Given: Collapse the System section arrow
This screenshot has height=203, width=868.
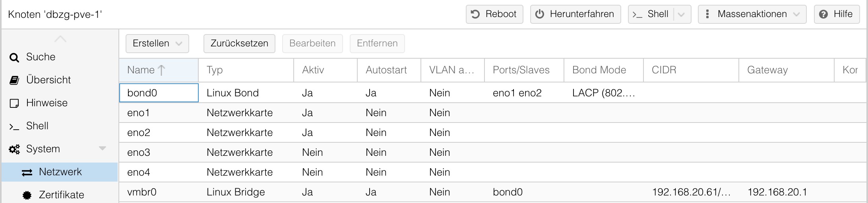Looking at the screenshot, I should [103, 149].
